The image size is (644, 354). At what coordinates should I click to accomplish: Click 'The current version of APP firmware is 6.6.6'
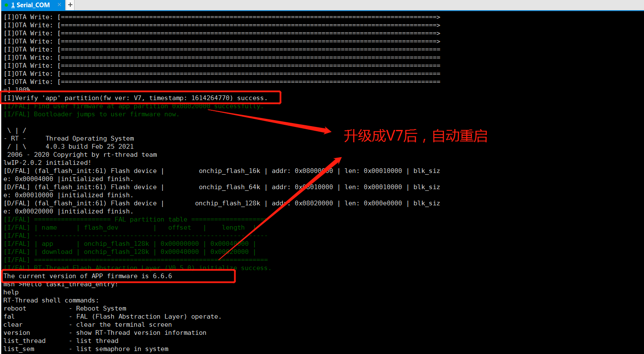(88, 276)
